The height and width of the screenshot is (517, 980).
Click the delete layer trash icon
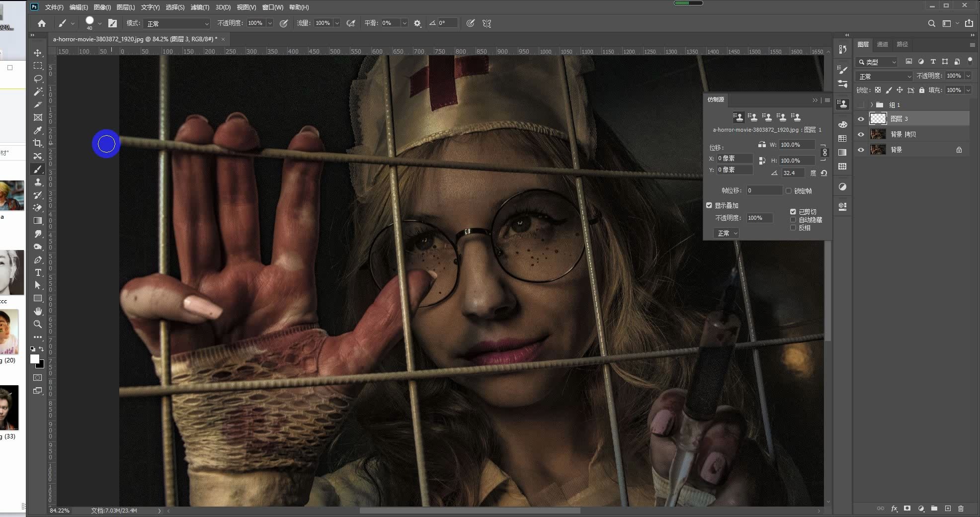pyautogui.click(x=961, y=509)
